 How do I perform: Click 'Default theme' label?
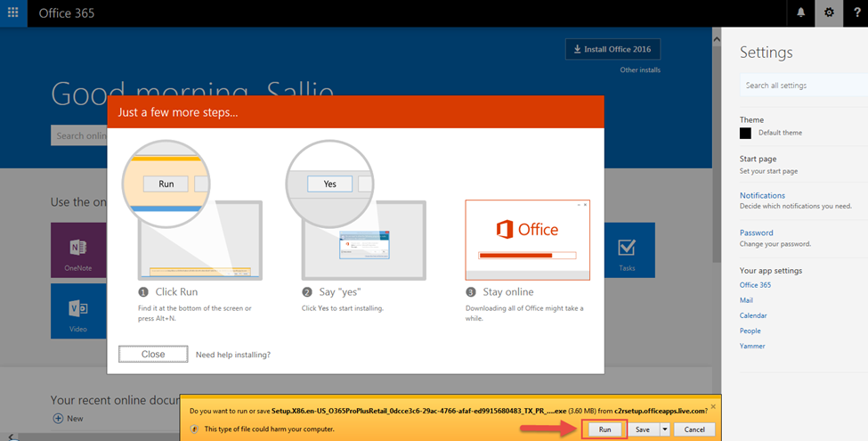[x=780, y=133]
